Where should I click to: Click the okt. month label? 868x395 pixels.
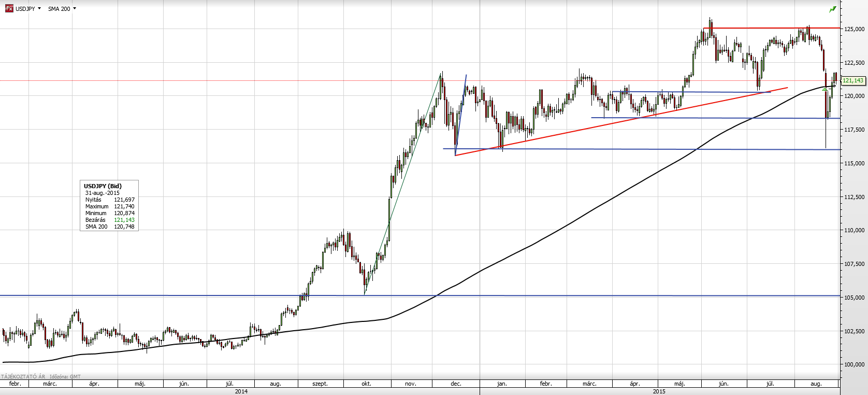click(366, 384)
